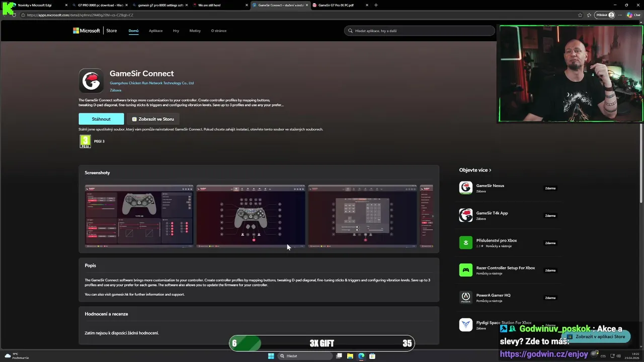The width and height of the screenshot is (644, 362).
Task: Click Zdarma button for Příslušenství pro Xbox
Action: tap(550, 243)
